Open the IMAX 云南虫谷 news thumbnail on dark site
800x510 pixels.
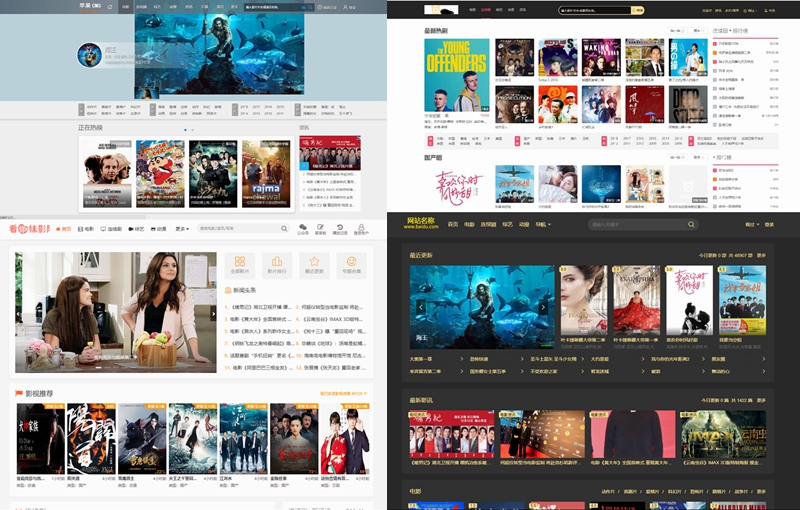[723, 435]
